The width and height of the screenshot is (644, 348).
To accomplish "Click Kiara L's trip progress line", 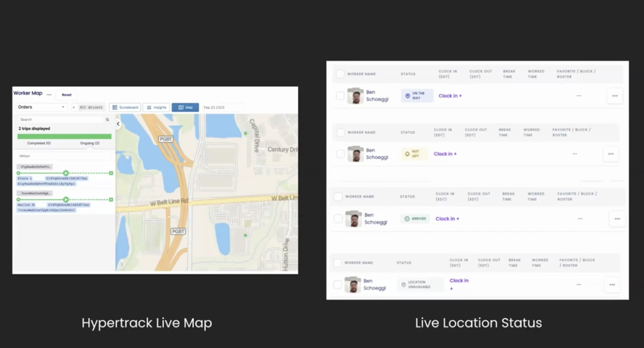I will pos(65,173).
